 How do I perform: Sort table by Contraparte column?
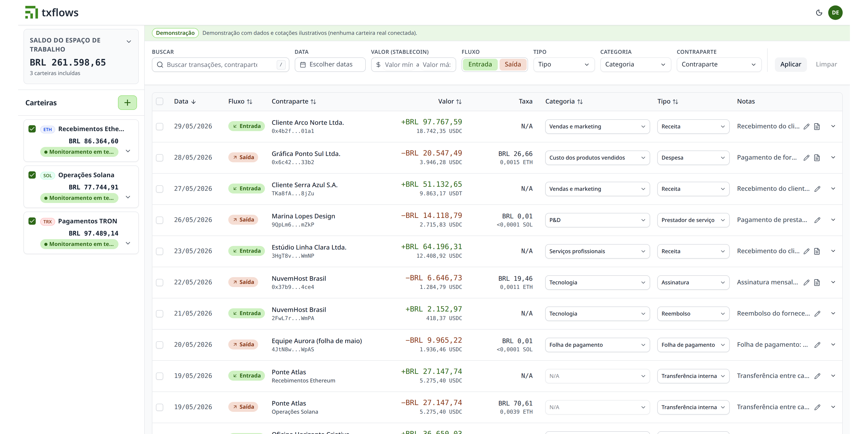point(294,101)
